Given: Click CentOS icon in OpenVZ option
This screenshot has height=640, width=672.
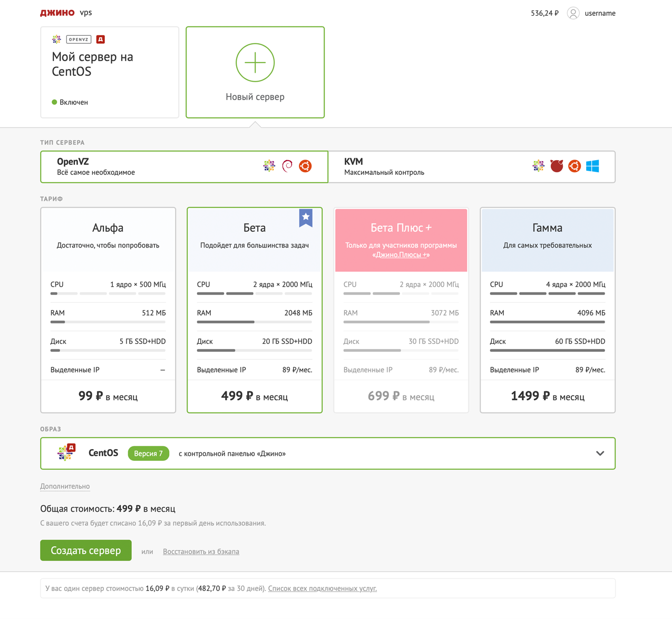Looking at the screenshot, I should pyautogui.click(x=269, y=166).
